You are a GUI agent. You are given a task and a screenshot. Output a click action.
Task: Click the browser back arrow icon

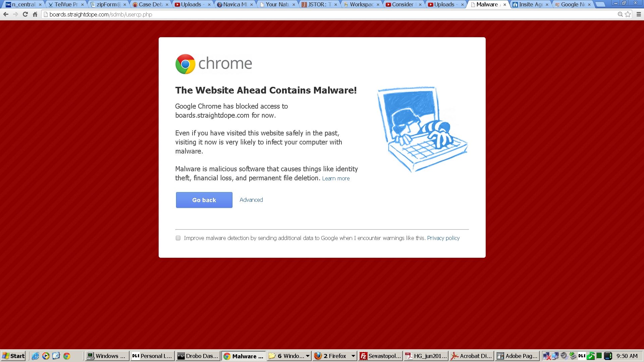pyautogui.click(x=6, y=14)
